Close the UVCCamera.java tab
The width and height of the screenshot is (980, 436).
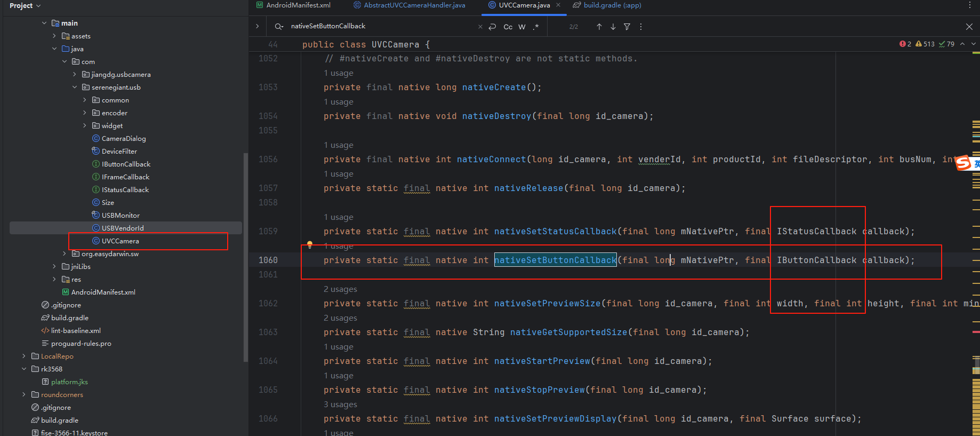point(558,5)
